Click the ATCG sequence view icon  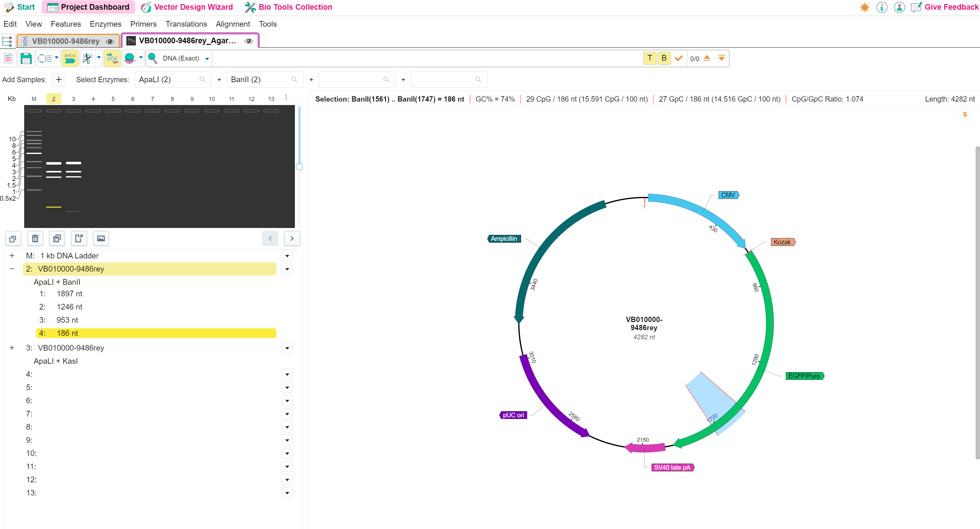[70, 58]
